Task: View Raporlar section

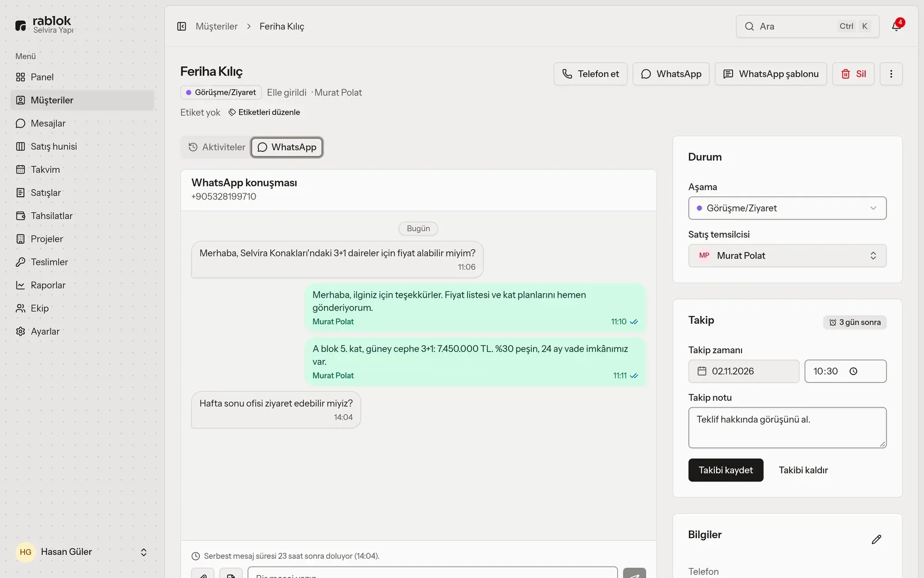Action: click(x=82, y=285)
